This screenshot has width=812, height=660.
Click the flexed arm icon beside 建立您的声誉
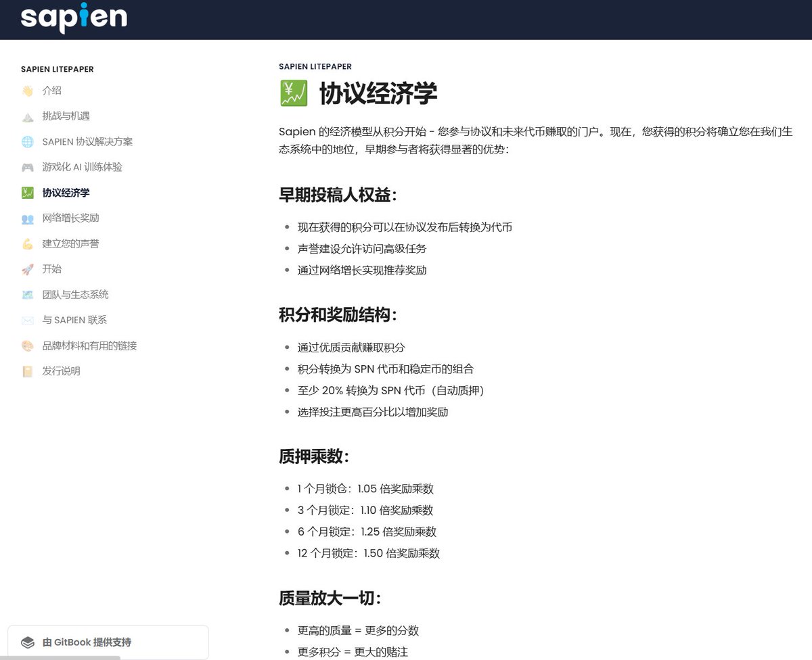coord(27,243)
